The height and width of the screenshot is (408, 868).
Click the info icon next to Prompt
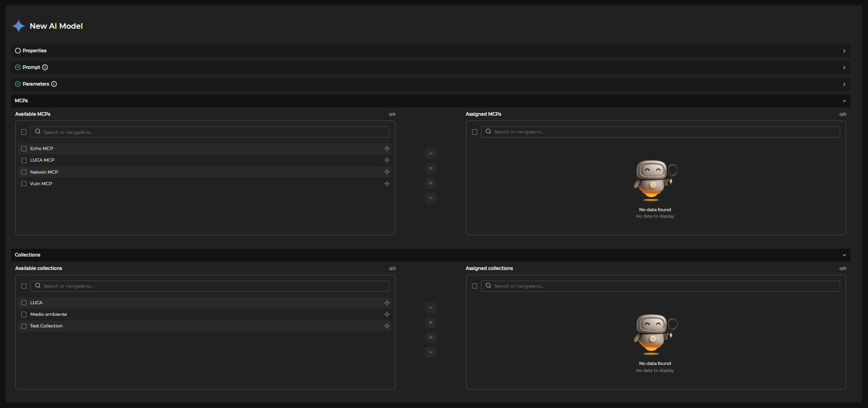pyautogui.click(x=45, y=68)
